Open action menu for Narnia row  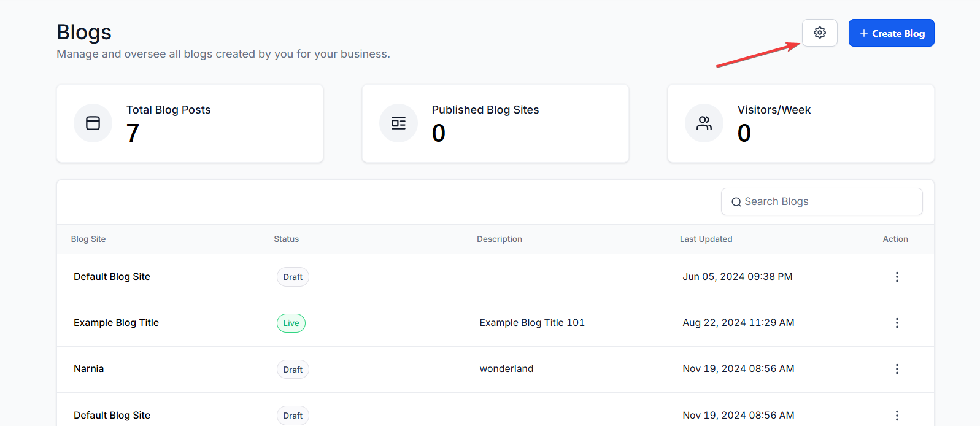[x=897, y=369]
